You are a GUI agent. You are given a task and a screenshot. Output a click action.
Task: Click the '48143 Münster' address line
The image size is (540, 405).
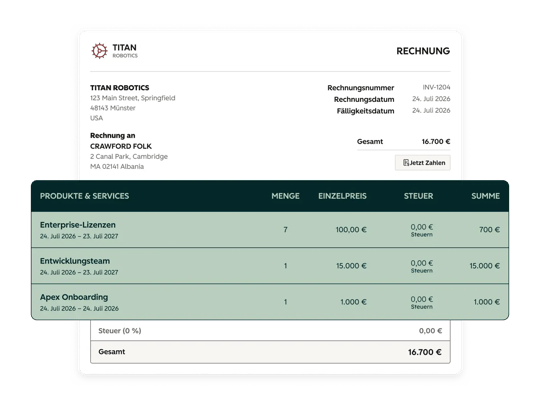[113, 108]
